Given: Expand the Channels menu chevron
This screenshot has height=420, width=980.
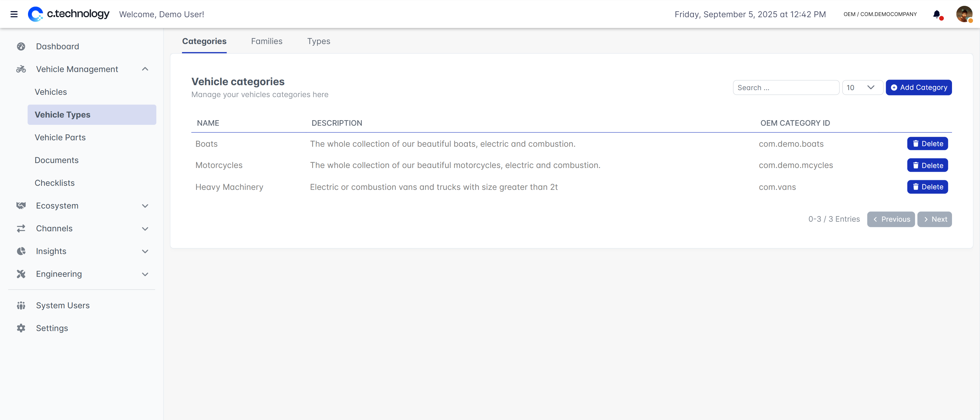Looking at the screenshot, I should pos(145,229).
